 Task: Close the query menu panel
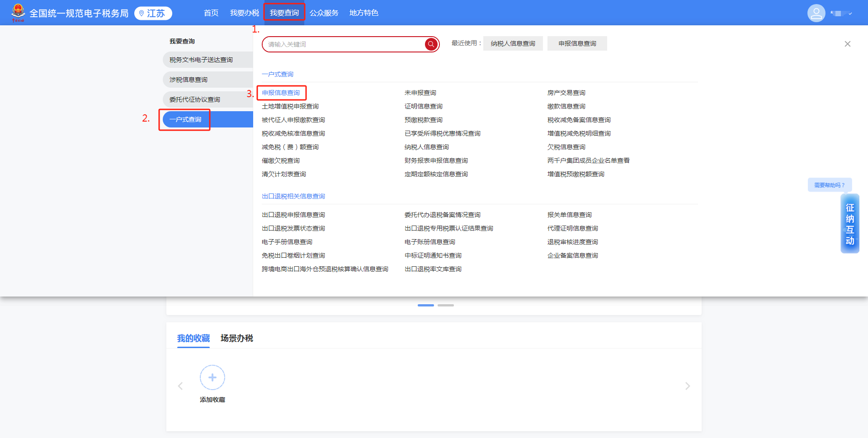point(847,44)
